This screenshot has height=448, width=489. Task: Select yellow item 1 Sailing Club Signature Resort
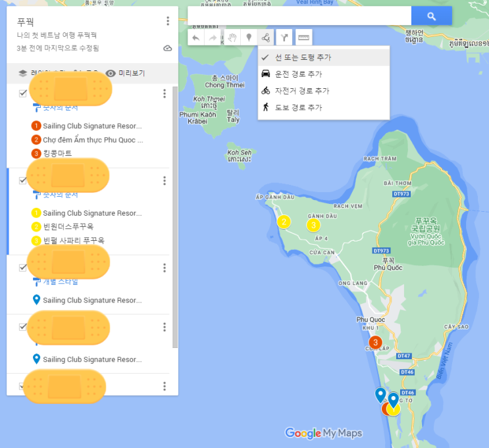click(87, 213)
